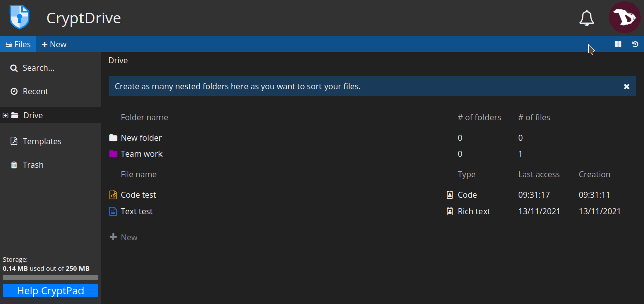Click the purple Team work folder icon
The image size is (644, 304).
(x=113, y=154)
